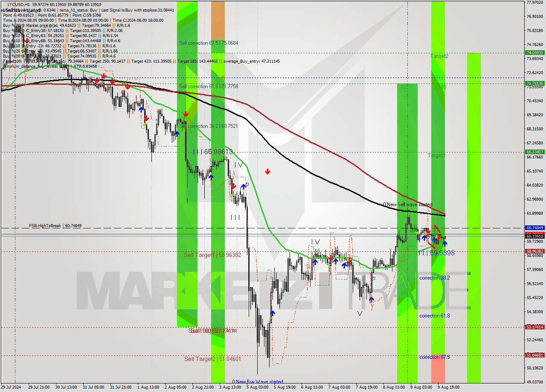The width and height of the screenshot is (546, 392).
Task: Select 'Sell Target1 | 58.96382' label
Action: point(212,255)
